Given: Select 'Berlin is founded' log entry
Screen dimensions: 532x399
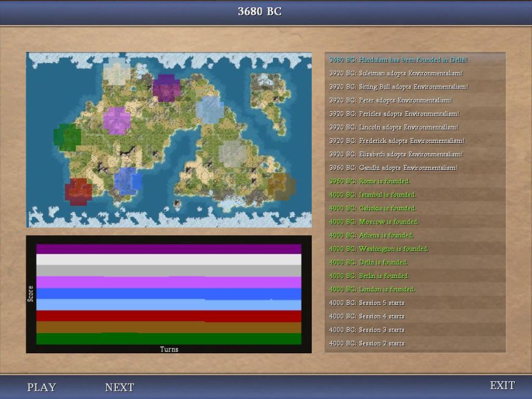Looking at the screenshot, I should tap(415, 276).
